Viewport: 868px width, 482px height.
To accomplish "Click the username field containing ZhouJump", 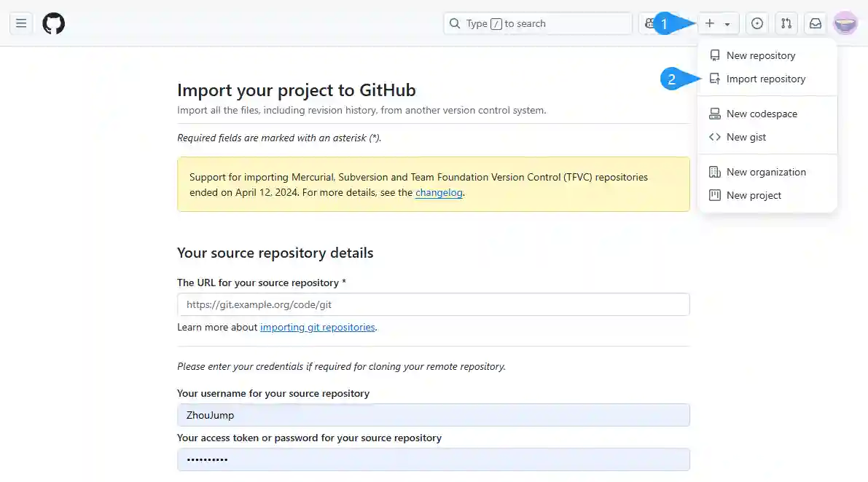I will coord(433,415).
